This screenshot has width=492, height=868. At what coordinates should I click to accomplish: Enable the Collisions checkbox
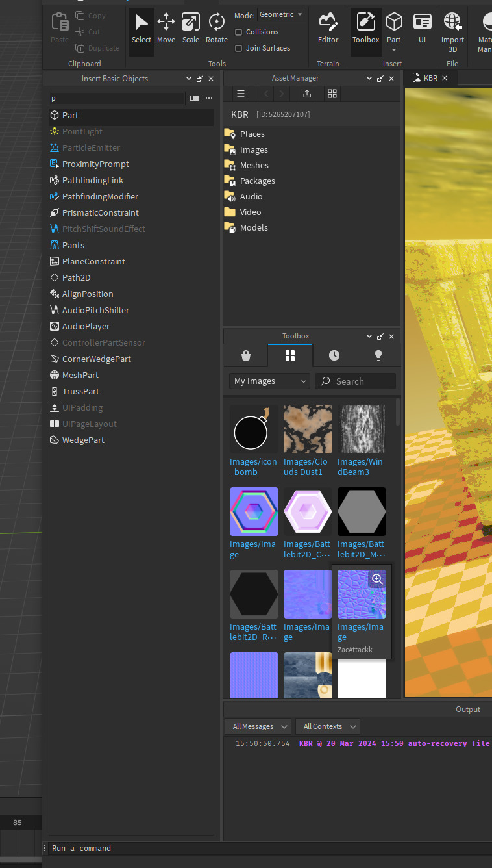(x=239, y=32)
